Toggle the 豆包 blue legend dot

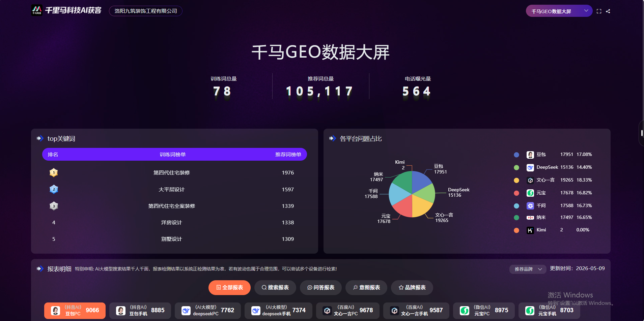click(x=516, y=155)
